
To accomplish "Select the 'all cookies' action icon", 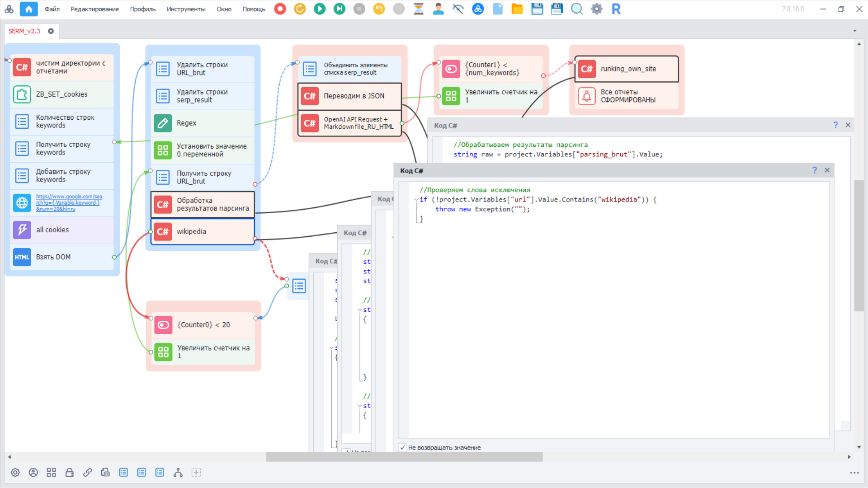I will tap(22, 230).
